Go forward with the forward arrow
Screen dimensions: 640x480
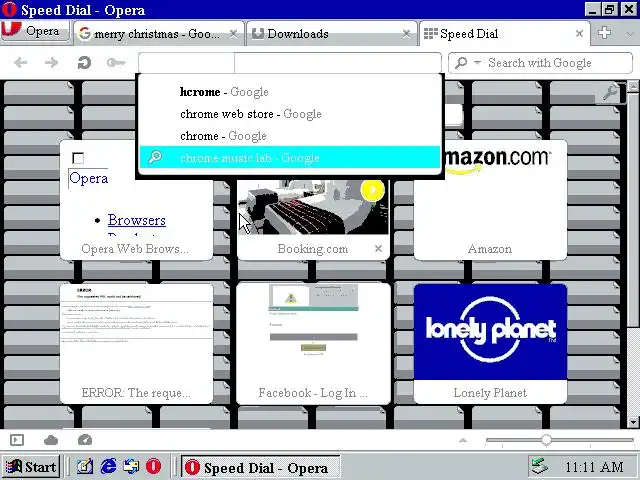click(51, 62)
